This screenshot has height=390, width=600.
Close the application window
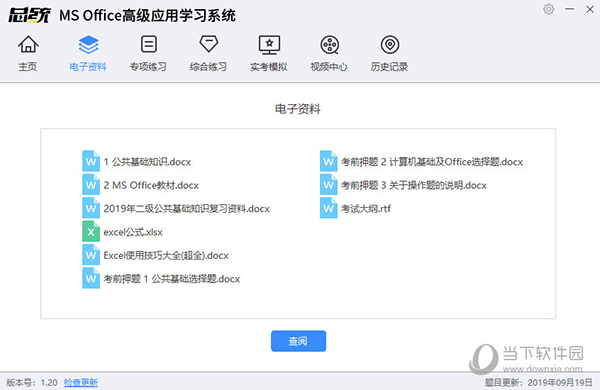pyautogui.click(x=590, y=9)
